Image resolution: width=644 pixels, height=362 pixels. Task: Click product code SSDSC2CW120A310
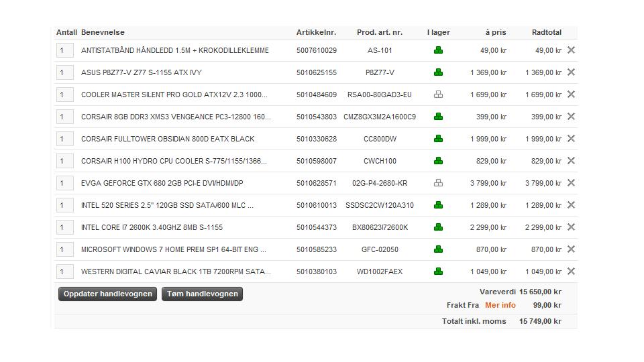point(380,206)
